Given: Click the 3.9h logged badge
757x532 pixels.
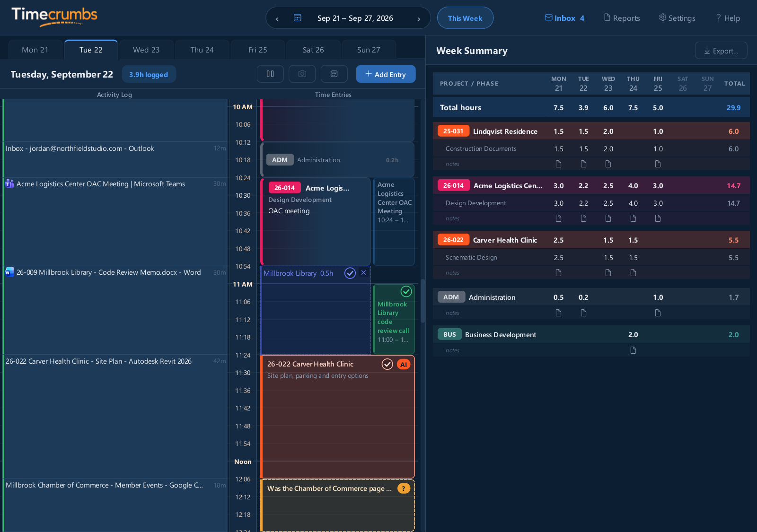Looking at the screenshot, I should pos(149,74).
